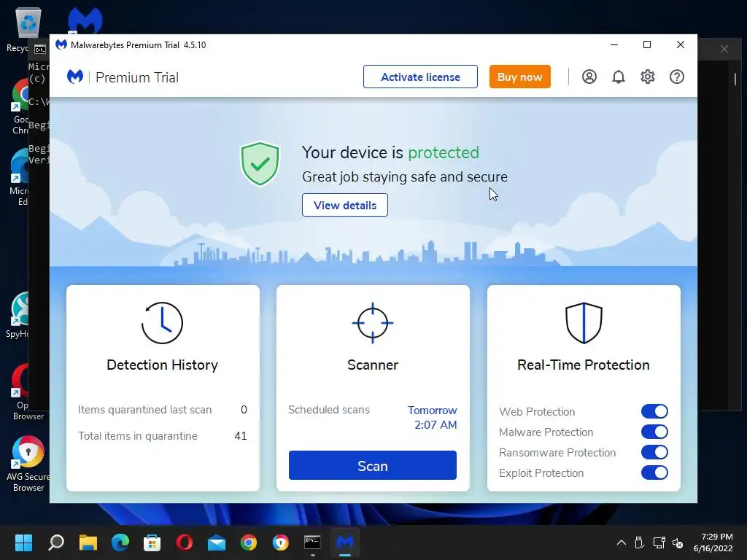Show hidden system tray icons
This screenshot has width=747, height=560.
click(x=622, y=542)
